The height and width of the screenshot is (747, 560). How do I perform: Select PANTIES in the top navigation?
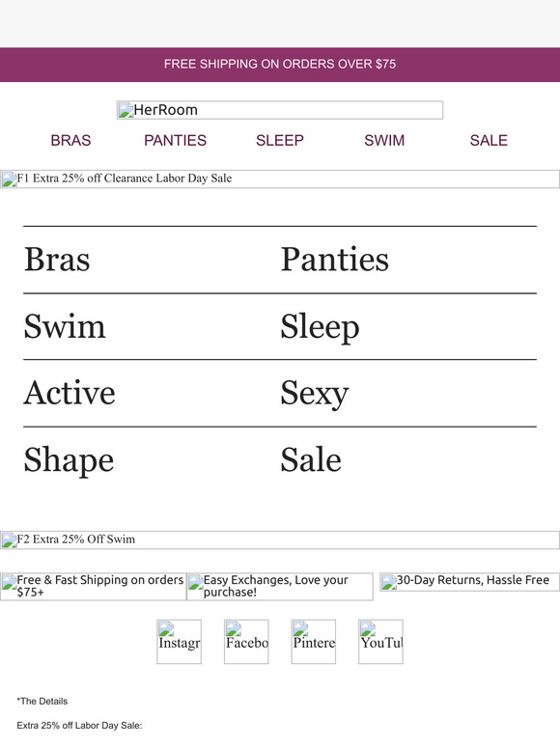point(175,140)
